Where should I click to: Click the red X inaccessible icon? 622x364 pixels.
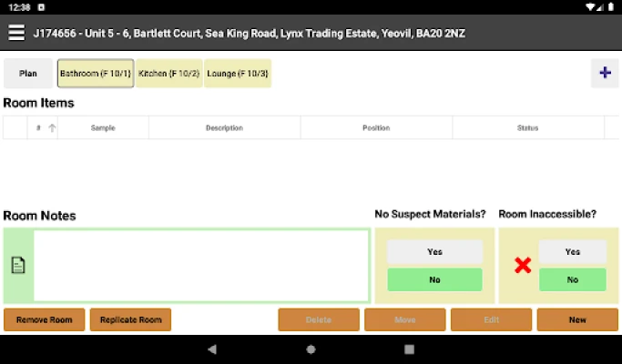coord(523,266)
